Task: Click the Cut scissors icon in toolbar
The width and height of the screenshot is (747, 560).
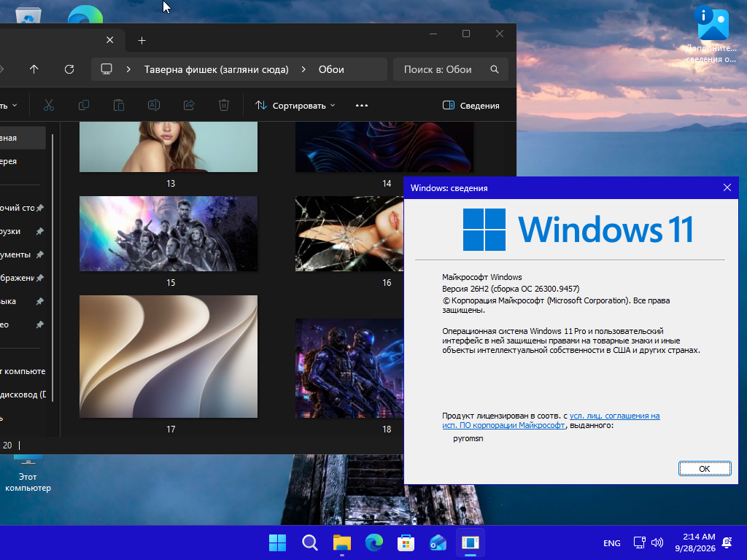Action: (x=49, y=105)
